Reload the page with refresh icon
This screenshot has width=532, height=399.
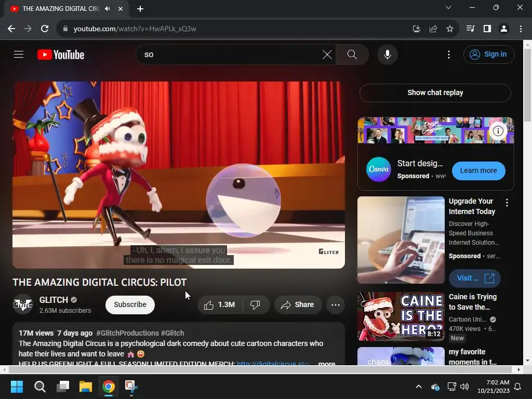[x=45, y=29]
